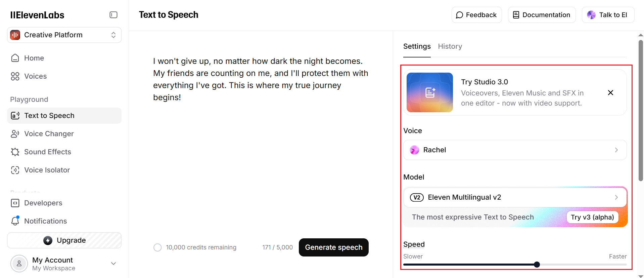Click the Notifications bell icon
The width and height of the screenshot is (644, 278).
(x=15, y=221)
